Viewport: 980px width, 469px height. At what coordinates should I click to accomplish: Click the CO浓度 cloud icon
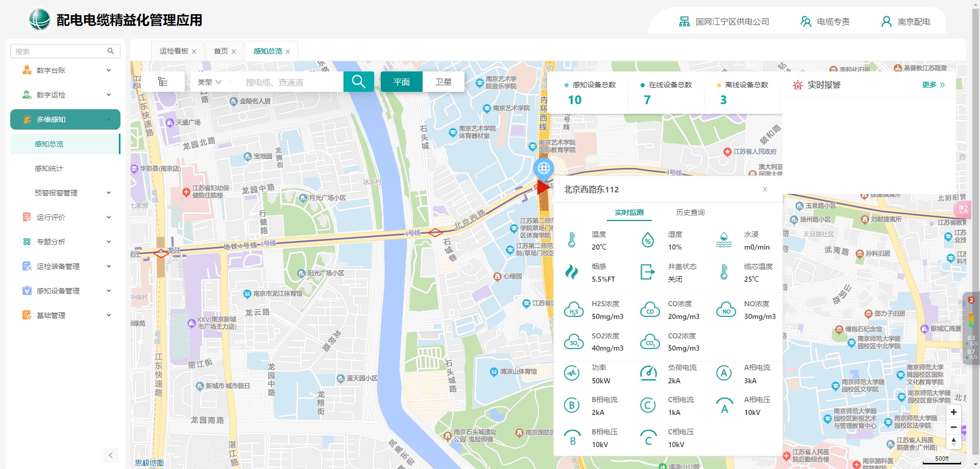pyautogui.click(x=650, y=310)
